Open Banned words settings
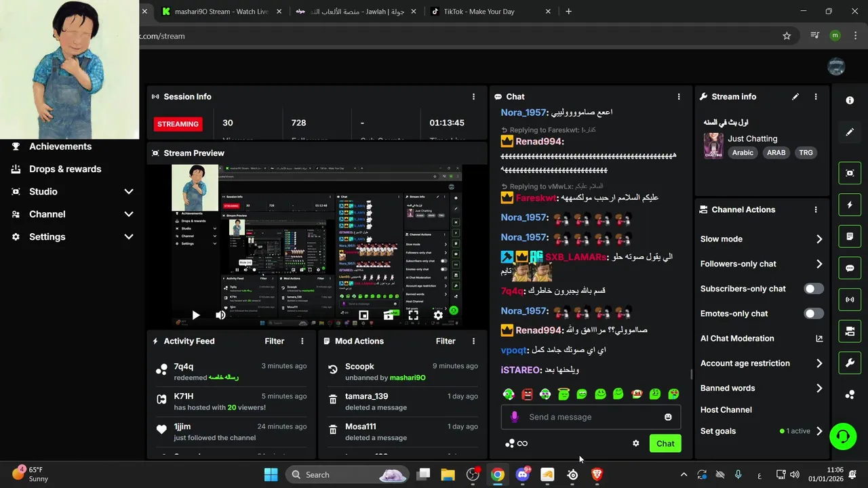 point(762,388)
